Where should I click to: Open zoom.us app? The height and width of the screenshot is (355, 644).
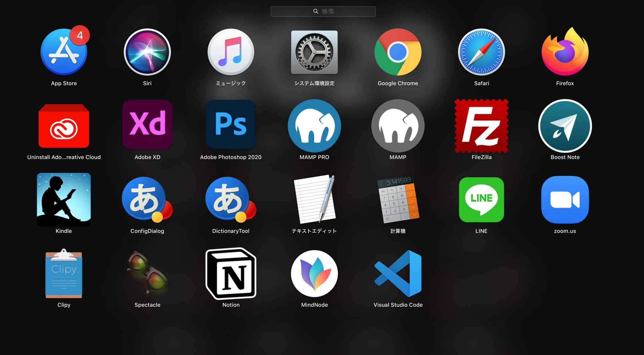coord(565,200)
